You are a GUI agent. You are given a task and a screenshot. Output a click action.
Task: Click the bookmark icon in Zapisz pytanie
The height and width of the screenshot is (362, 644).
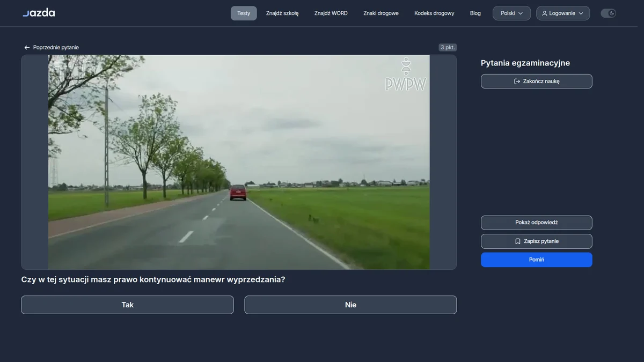(517, 241)
